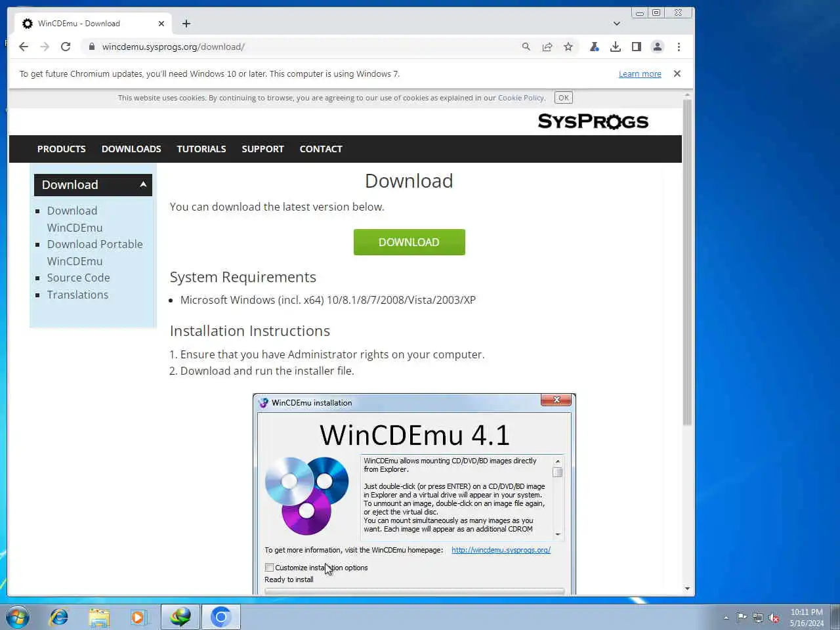Open the browser downloads tray

[615, 47]
